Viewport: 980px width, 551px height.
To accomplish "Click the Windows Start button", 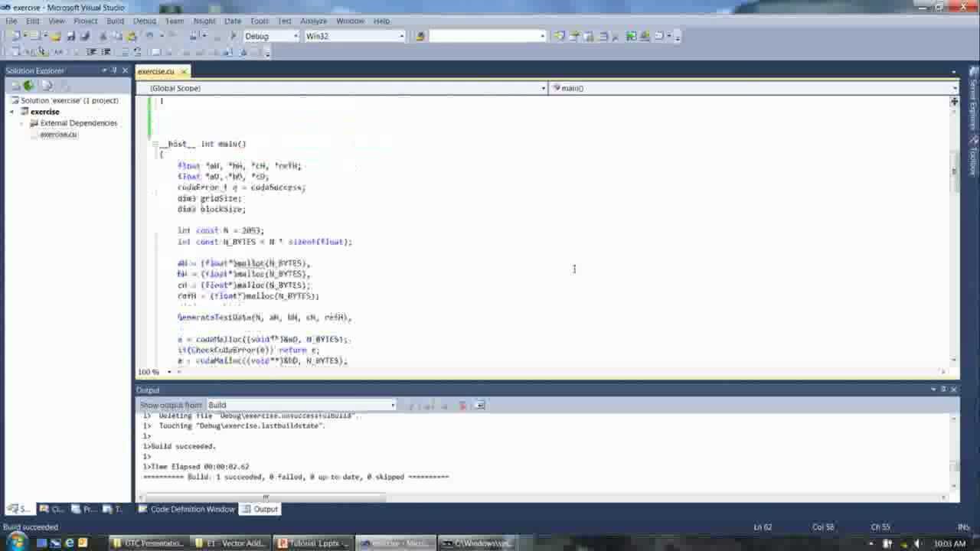I will point(15,543).
